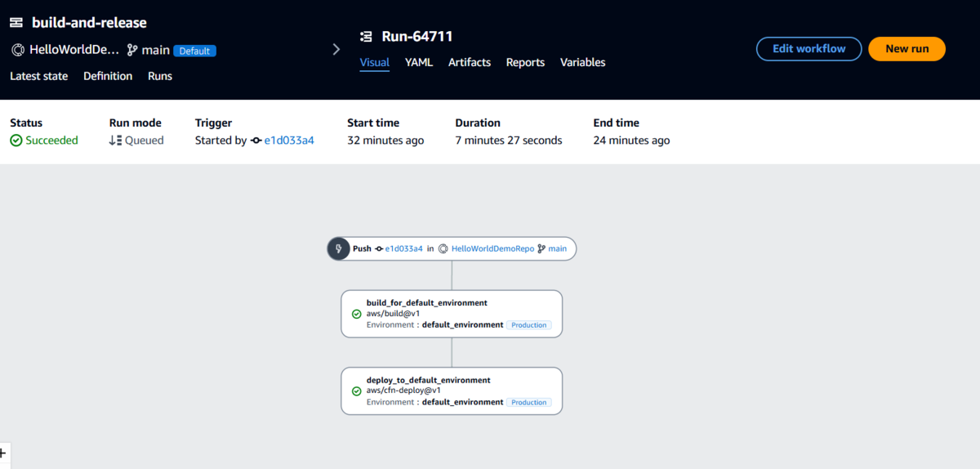The height and width of the screenshot is (469, 980).
Task: Click the Succeeded status text
Action: click(51, 141)
